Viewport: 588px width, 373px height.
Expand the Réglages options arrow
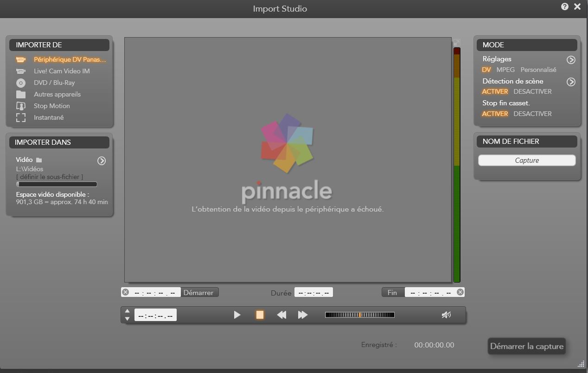tap(571, 60)
